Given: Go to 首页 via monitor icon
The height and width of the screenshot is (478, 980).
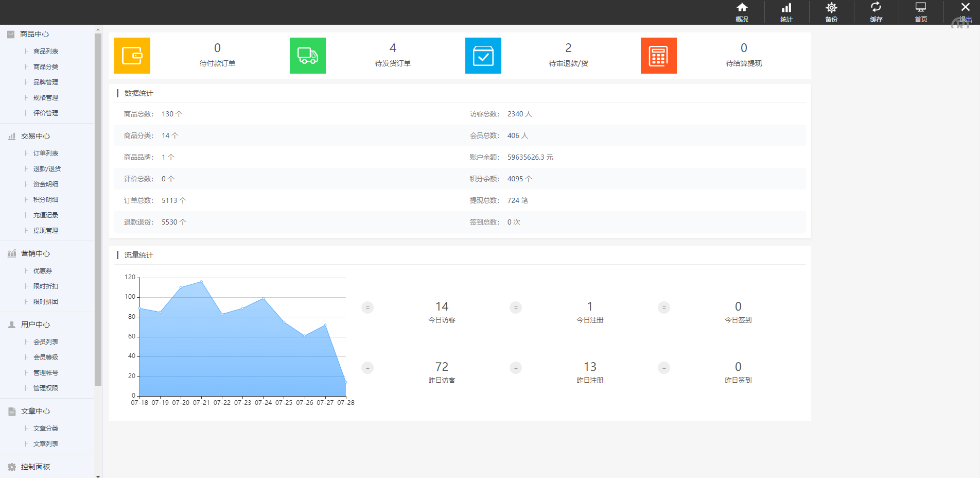Looking at the screenshot, I should pyautogui.click(x=921, y=12).
